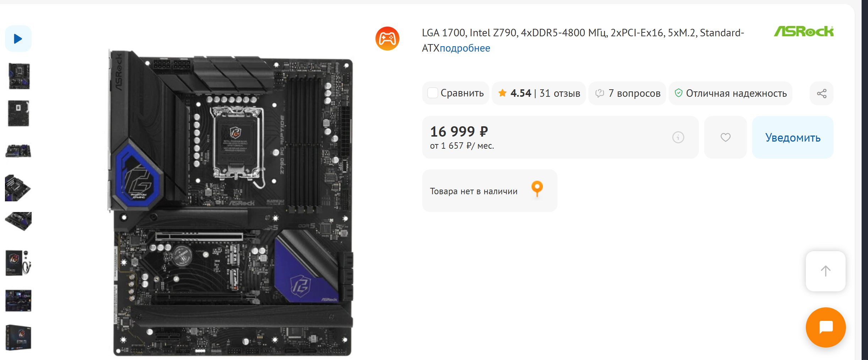Click the orange map pin icon
868x360 pixels.
(x=537, y=189)
